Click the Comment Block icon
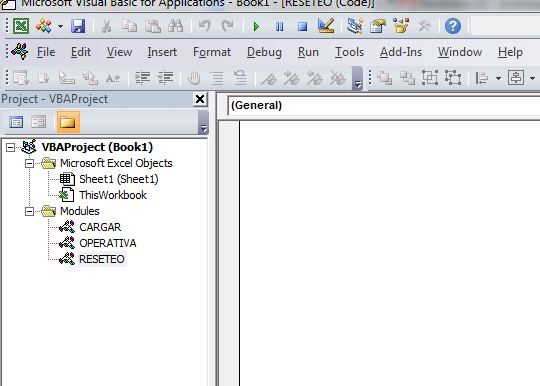This screenshot has height=386, width=540. 217,78
